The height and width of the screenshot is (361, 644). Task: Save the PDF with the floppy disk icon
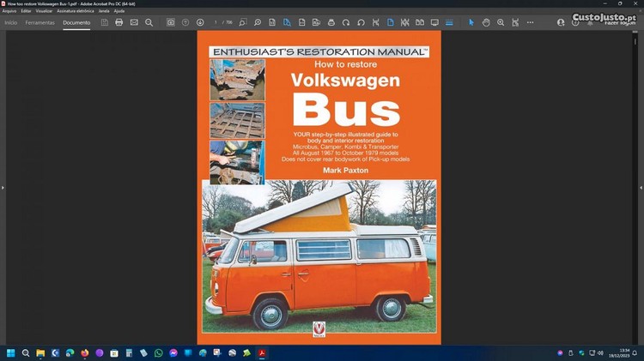[104, 22]
